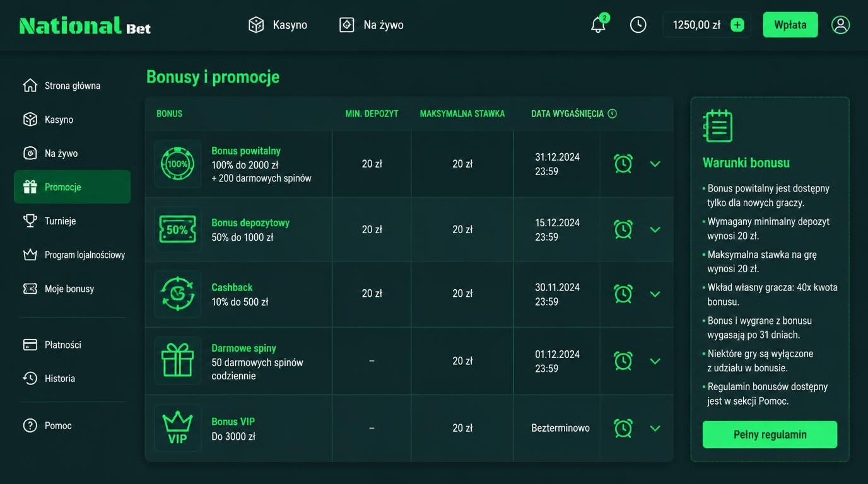Click the National Bet logo
This screenshot has width=868, height=484.
(x=85, y=25)
